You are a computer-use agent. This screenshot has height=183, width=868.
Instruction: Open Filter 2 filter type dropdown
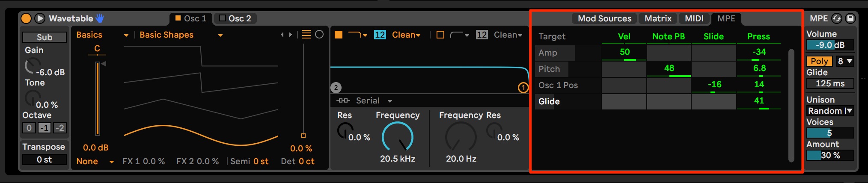(460, 35)
